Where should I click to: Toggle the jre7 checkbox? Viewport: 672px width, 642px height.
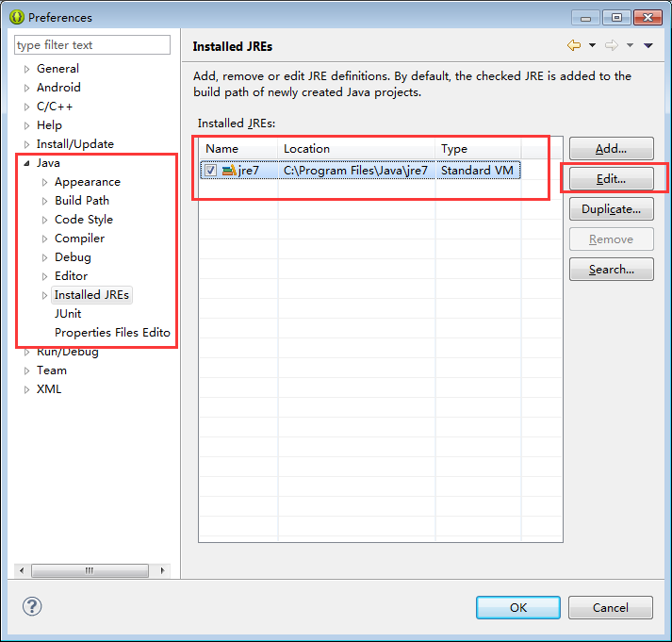pos(210,171)
